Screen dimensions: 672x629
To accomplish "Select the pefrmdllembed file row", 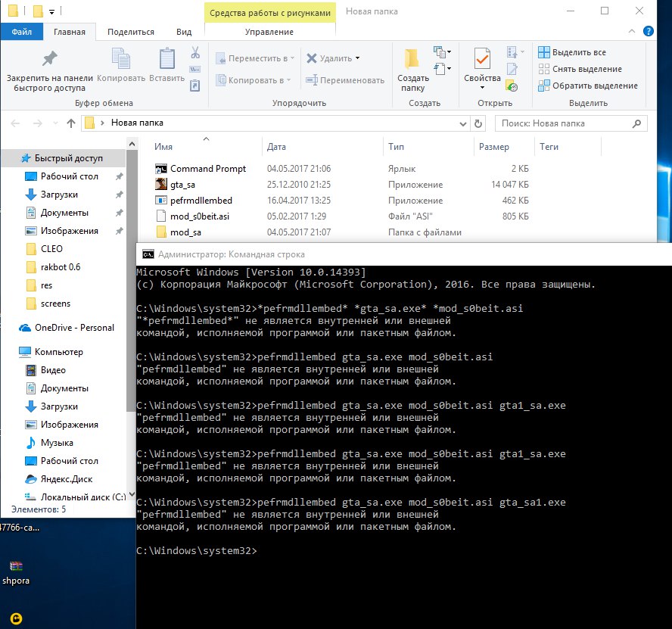I will (342, 201).
